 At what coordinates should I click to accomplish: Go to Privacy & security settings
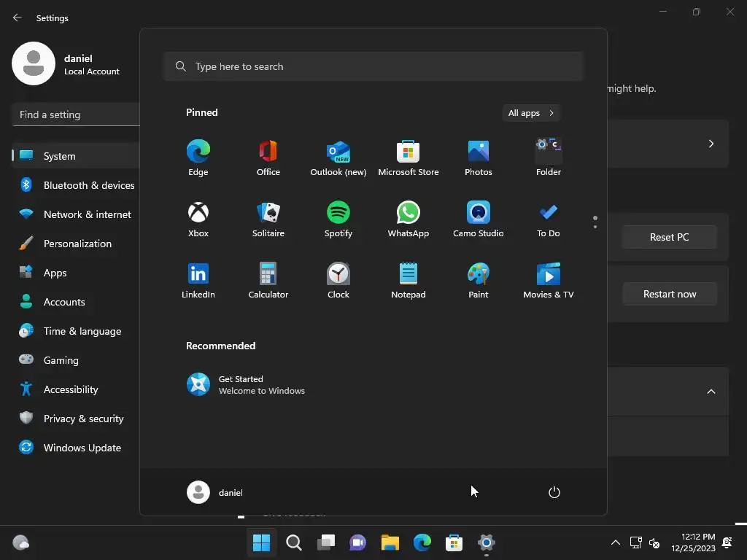click(x=76, y=419)
